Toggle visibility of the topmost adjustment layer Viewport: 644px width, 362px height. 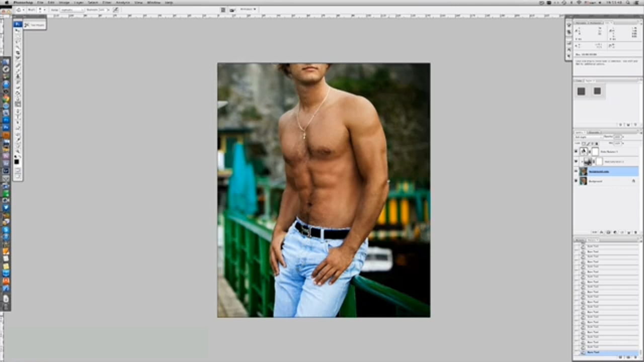pos(576,151)
